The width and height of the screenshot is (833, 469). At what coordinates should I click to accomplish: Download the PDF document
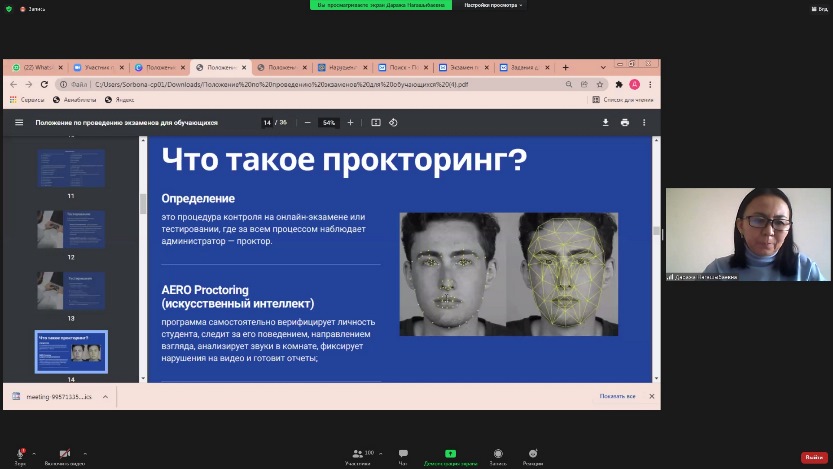(x=605, y=123)
